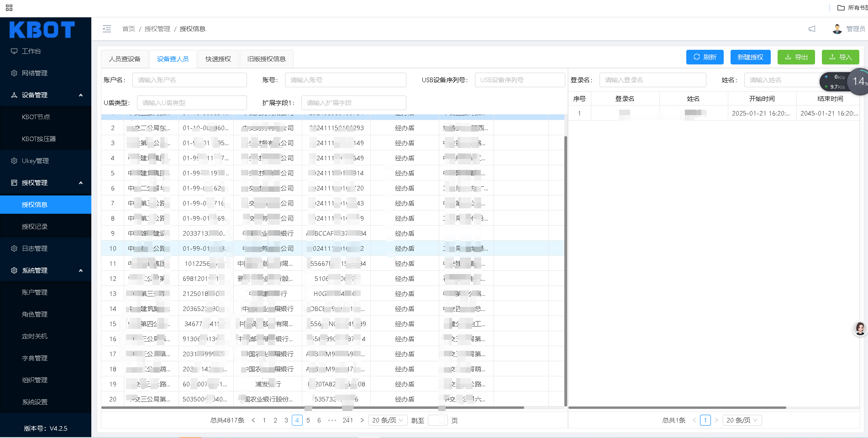
Task: Go to previous page in left table
Action: (x=253, y=420)
